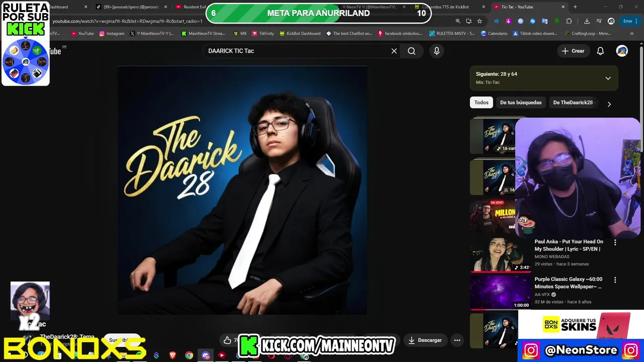644x362 pixels.
Task: Expand hidden bookmarks chevron
Action: (x=632, y=34)
